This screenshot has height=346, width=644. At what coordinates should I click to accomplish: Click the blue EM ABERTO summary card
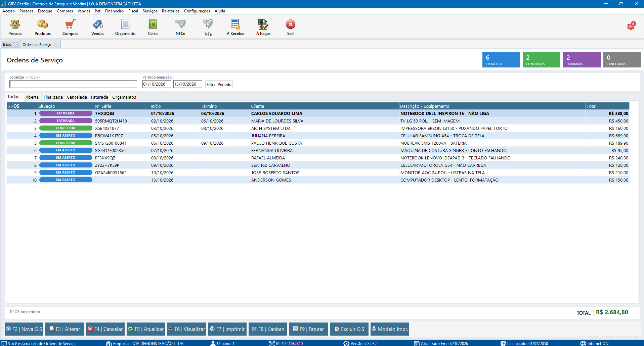coord(501,60)
